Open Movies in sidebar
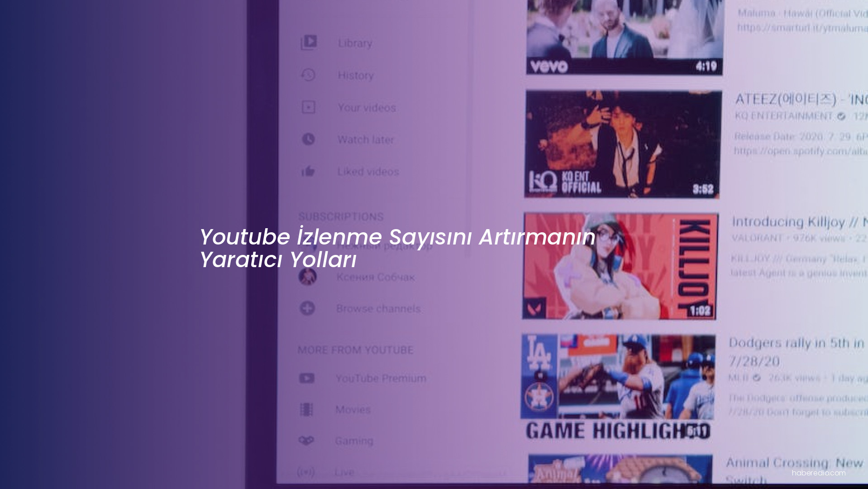The width and height of the screenshot is (868, 489). pyautogui.click(x=353, y=409)
